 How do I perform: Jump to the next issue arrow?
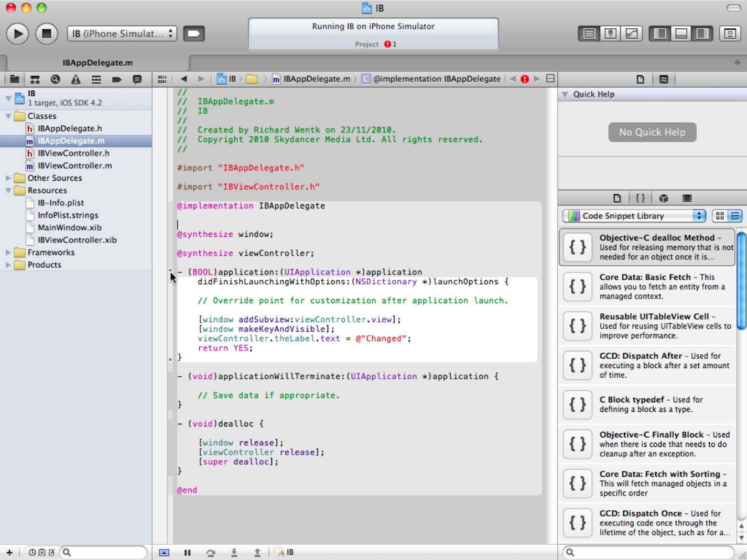point(537,79)
